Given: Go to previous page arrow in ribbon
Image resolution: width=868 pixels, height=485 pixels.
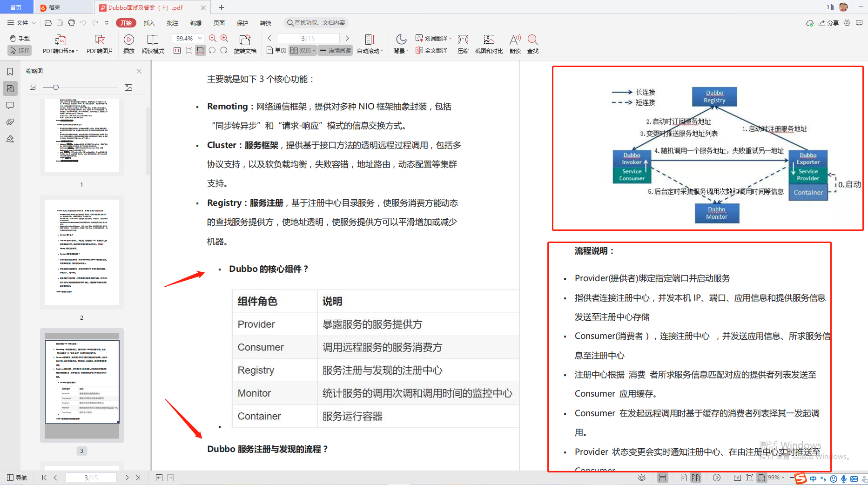Looking at the screenshot, I should [269, 38].
